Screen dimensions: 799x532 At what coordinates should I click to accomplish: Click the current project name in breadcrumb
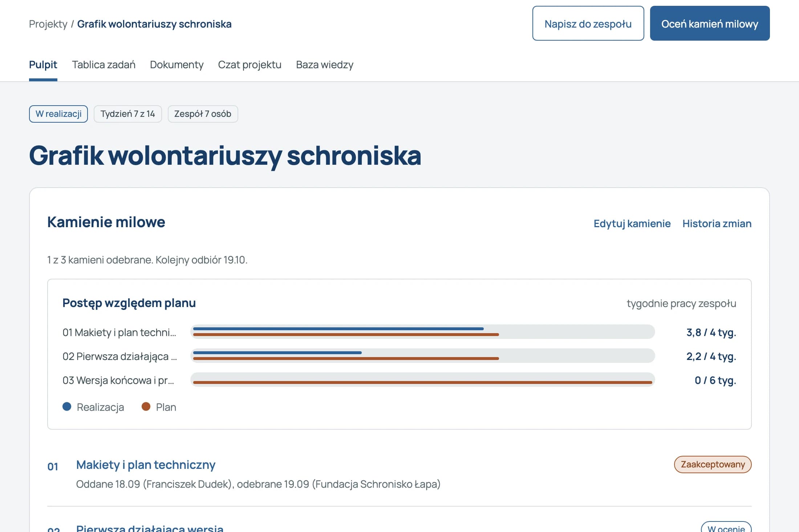point(154,24)
